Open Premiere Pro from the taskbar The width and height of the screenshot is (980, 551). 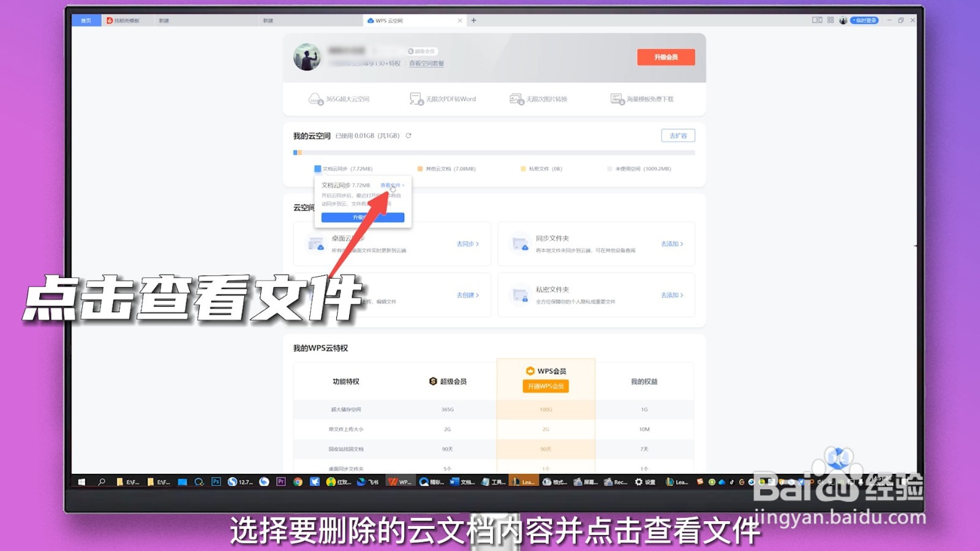[x=281, y=482]
